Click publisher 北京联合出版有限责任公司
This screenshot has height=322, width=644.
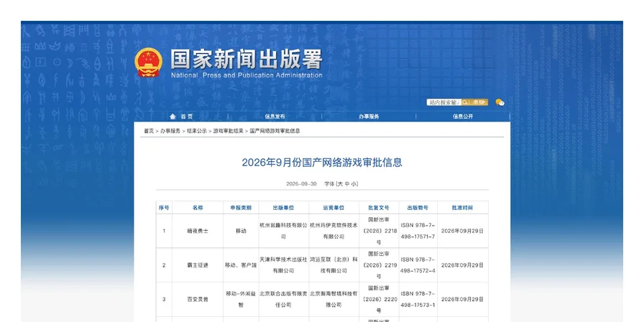[x=283, y=300]
